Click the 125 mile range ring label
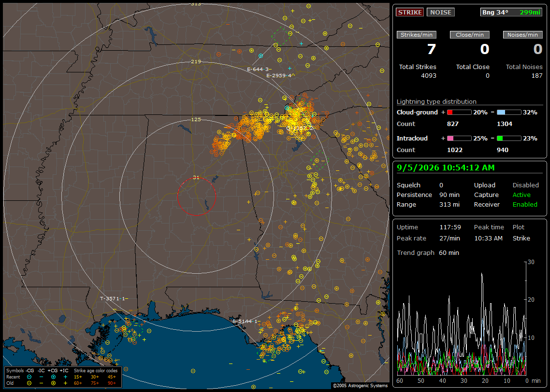The image size is (550, 392). coord(196,119)
